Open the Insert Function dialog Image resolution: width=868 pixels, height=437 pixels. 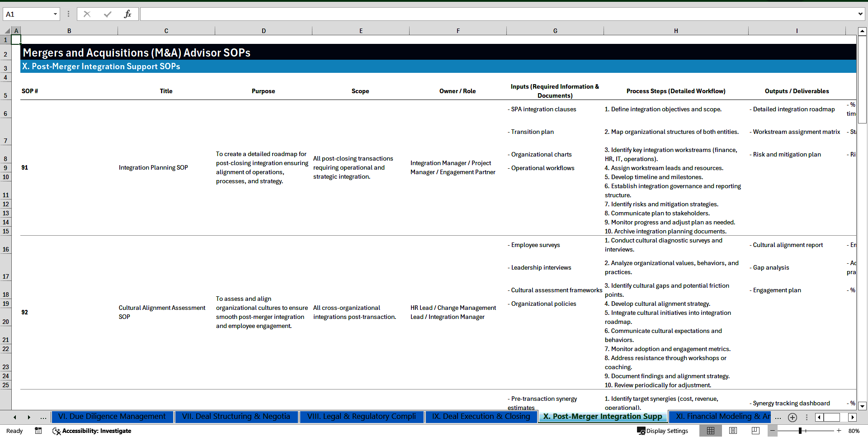[x=128, y=14]
